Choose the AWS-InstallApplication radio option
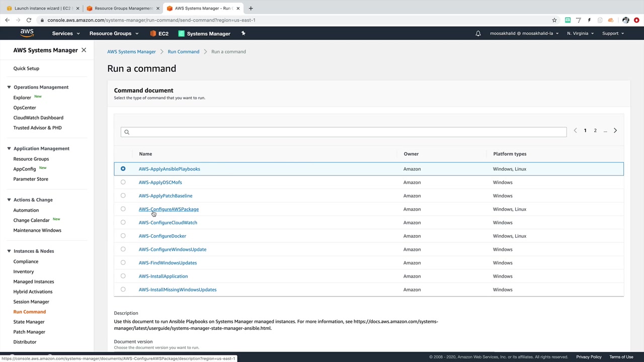The height and width of the screenshot is (362, 644). [123, 276]
